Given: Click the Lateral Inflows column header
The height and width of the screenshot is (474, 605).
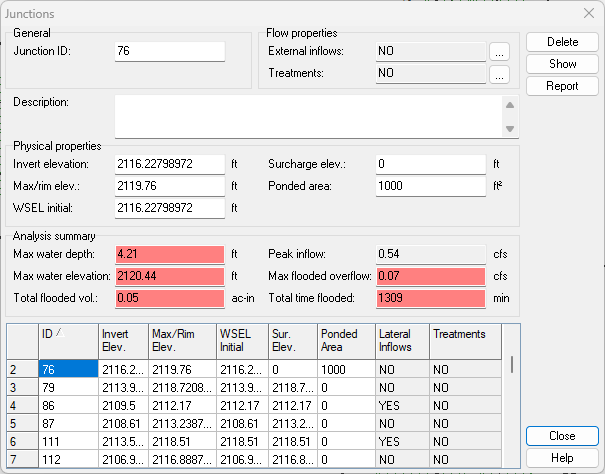Looking at the screenshot, I should tap(402, 342).
